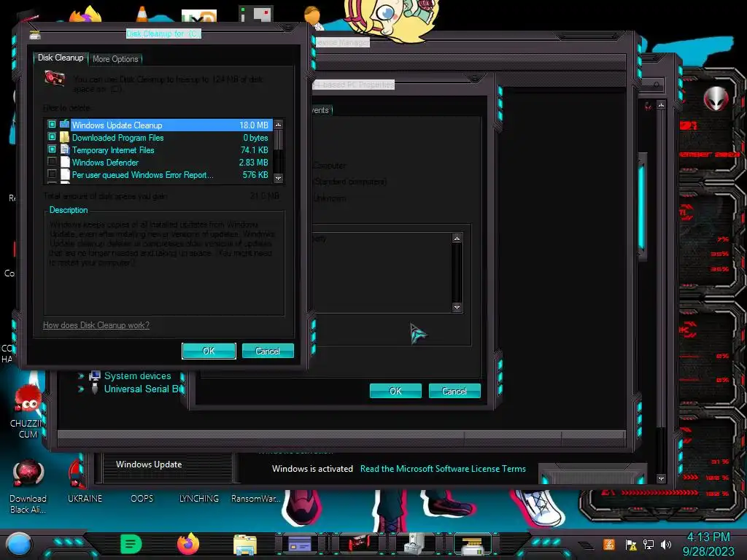
Task: Open the OOPS desktop item
Action: (142, 498)
